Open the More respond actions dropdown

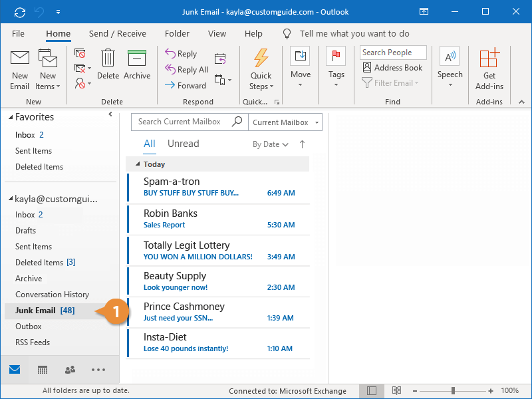[223, 80]
